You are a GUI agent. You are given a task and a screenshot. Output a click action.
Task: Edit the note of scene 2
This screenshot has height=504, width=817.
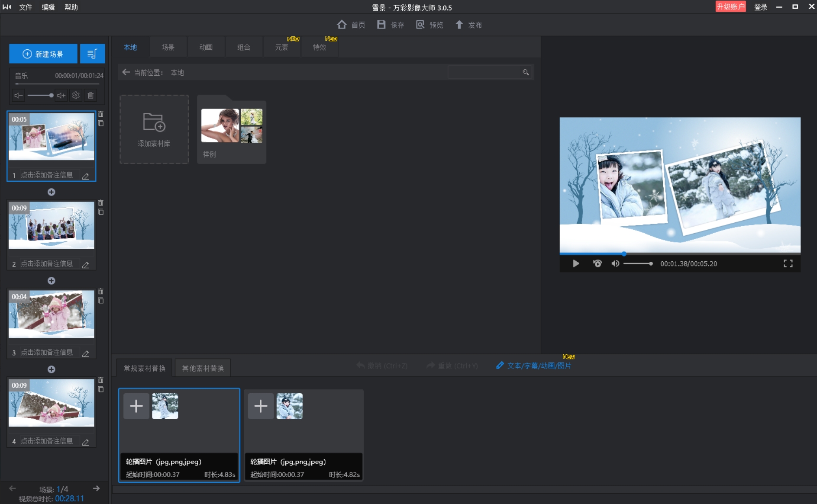click(86, 264)
